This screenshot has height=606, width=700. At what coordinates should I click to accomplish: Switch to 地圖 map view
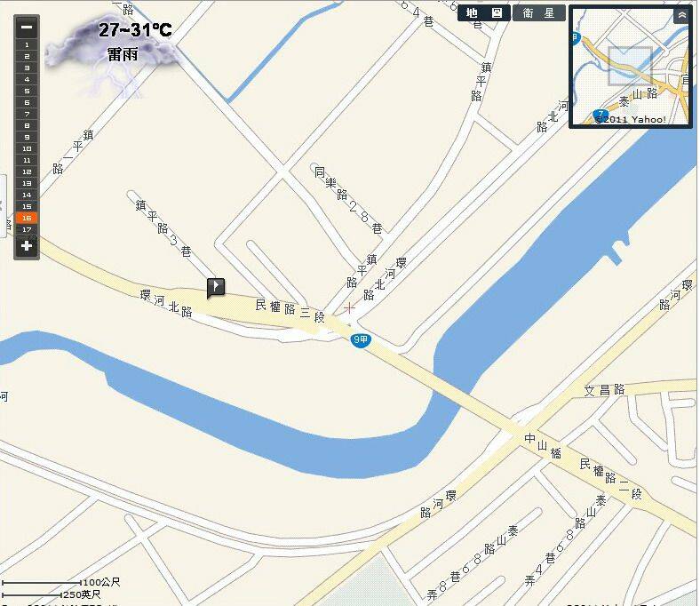tap(484, 13)
